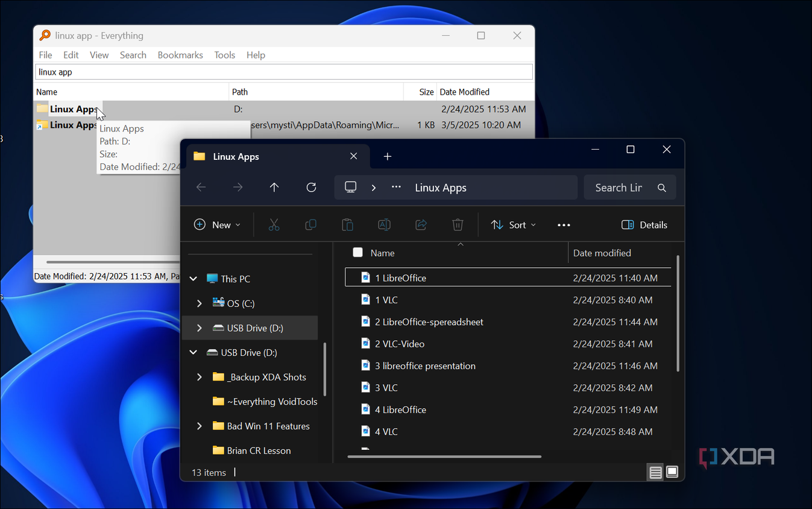Viewport: 812px width, 509px height.
Task: Click the Search Linux Apps box in Explorer
Action: pyautogui.click(x=630, y=188)
